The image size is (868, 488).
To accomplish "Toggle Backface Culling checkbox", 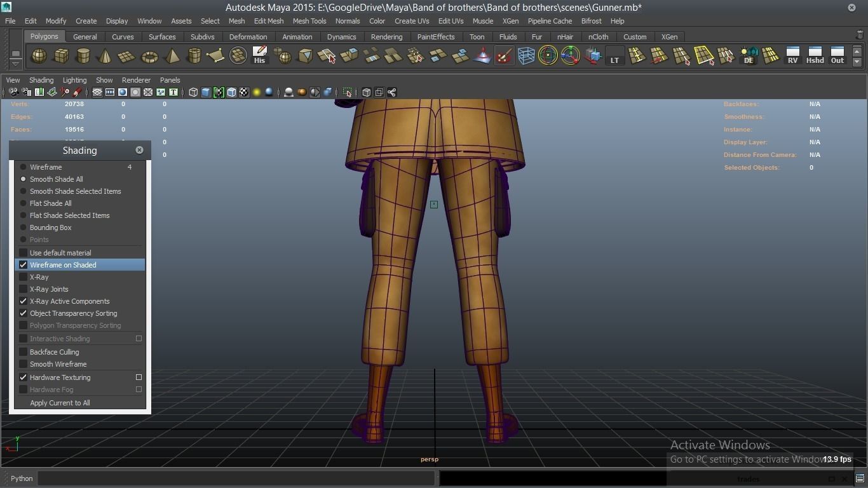I will [24, 352].
